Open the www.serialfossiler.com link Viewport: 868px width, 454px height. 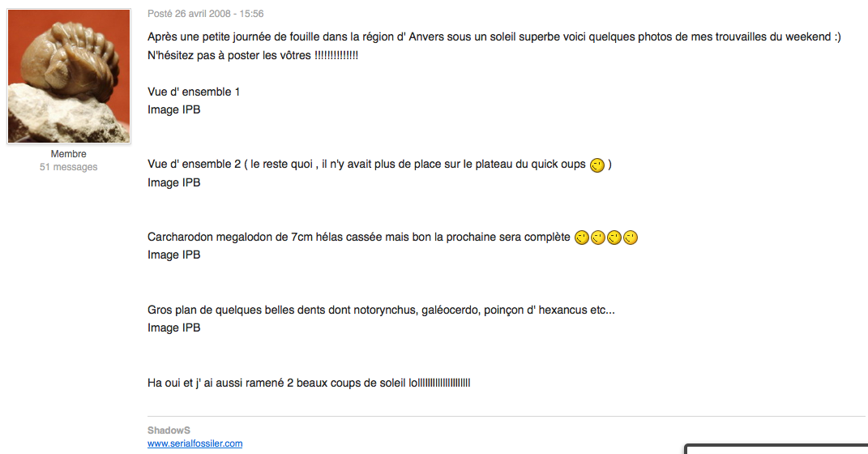pos(195,443)
